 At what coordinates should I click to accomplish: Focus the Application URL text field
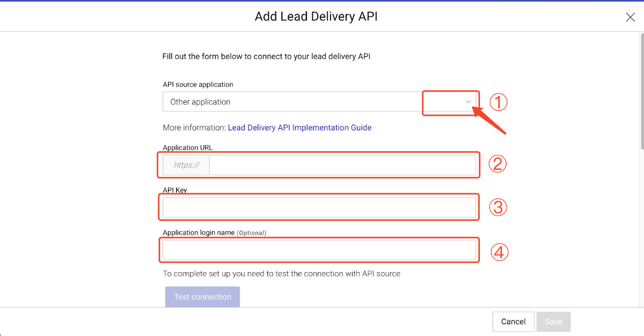342,165
